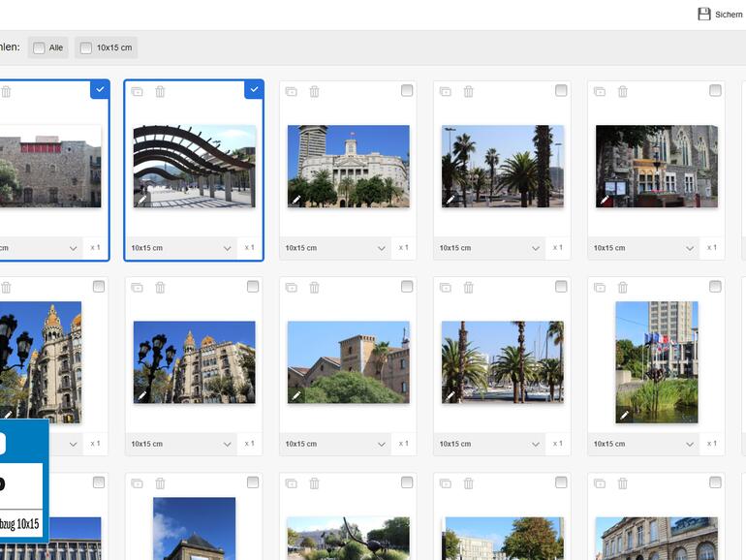
Task: Duplicate the brick castle tower photo
Action: tap(292, 288)
